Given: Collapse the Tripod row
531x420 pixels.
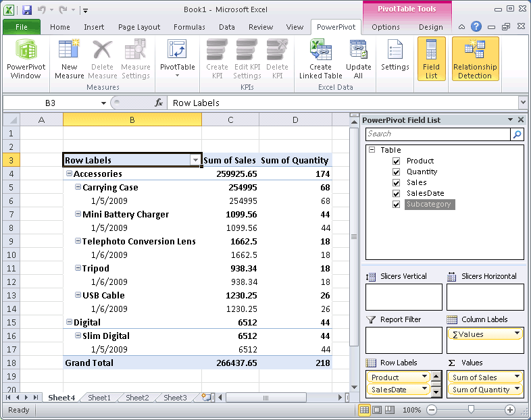Looking at the screenshot, I should [x=78, y=267].
